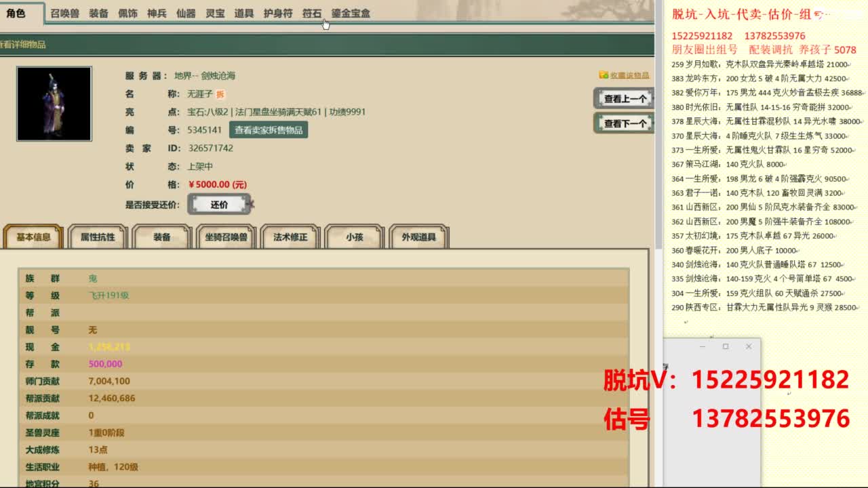Click listing 290 陕西专区 in the right document
This screenshot has height=488, width=868.
(x=765, y=308)
